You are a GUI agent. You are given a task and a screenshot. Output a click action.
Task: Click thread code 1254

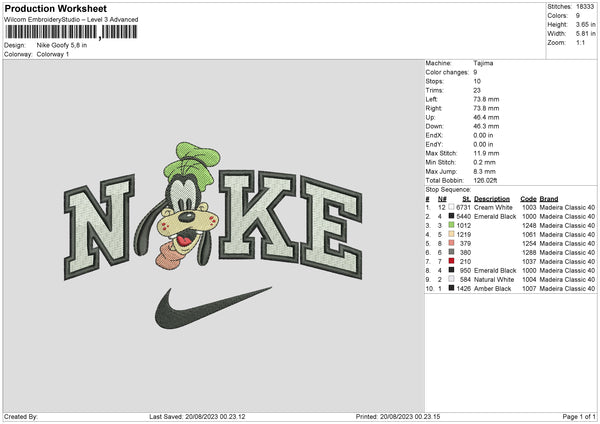pyautogui.click(x=529, y=243)
